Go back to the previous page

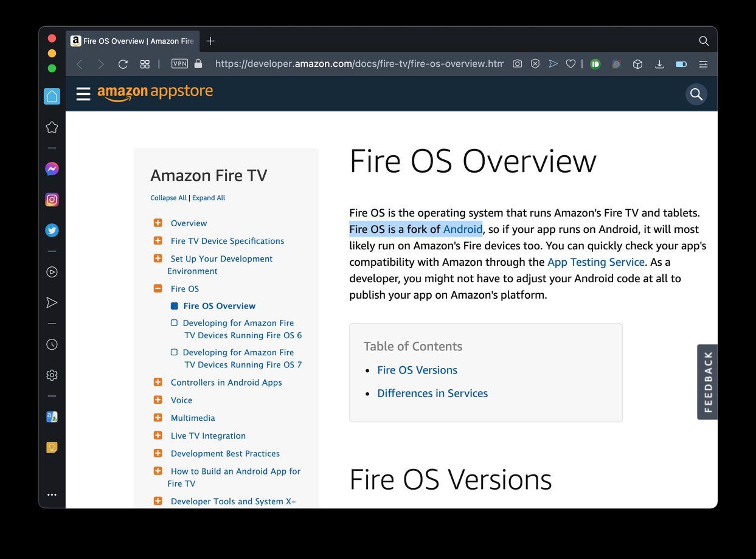(79, 64)
